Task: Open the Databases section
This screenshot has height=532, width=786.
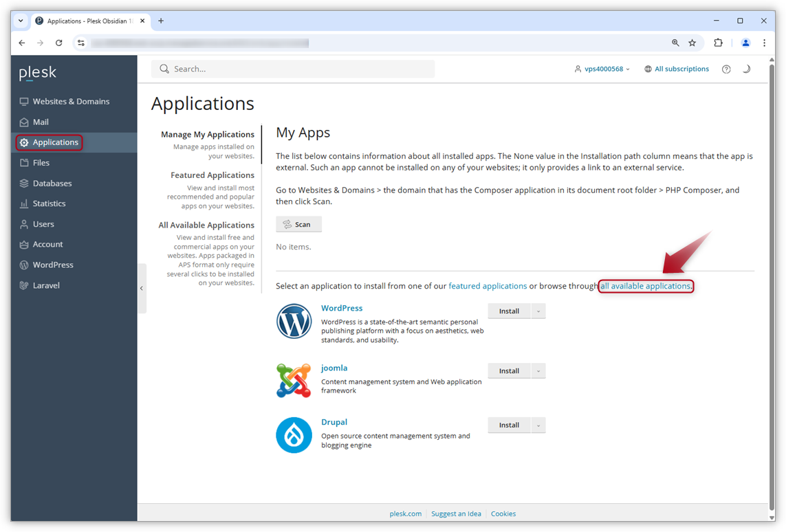Action: pyautogui.click(x=52, y=183)
